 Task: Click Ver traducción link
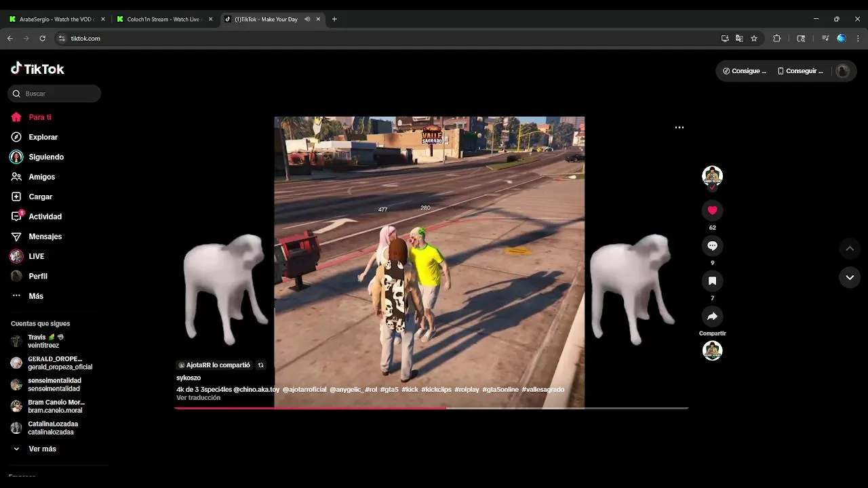pyautogui.click(x=198, y=398)
